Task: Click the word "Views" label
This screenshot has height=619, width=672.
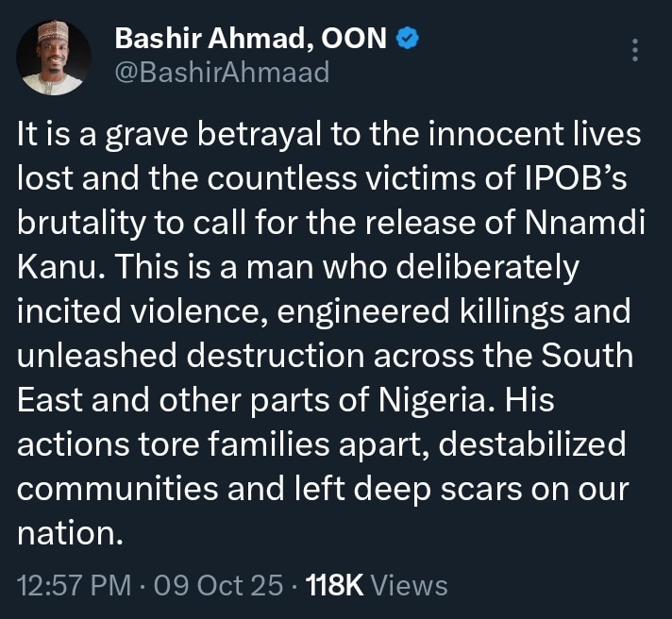Action: (x=410, y=585)
